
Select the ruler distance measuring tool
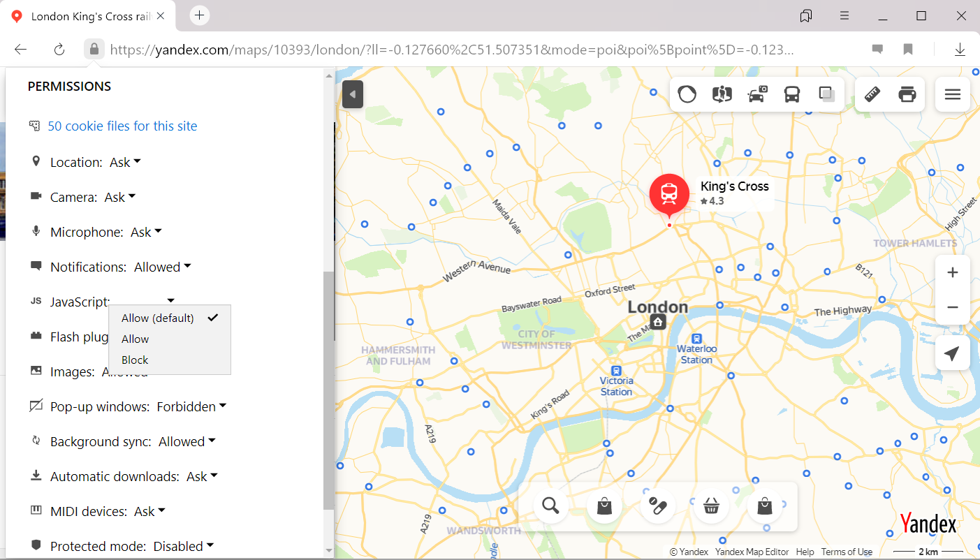tap(872, 94)
